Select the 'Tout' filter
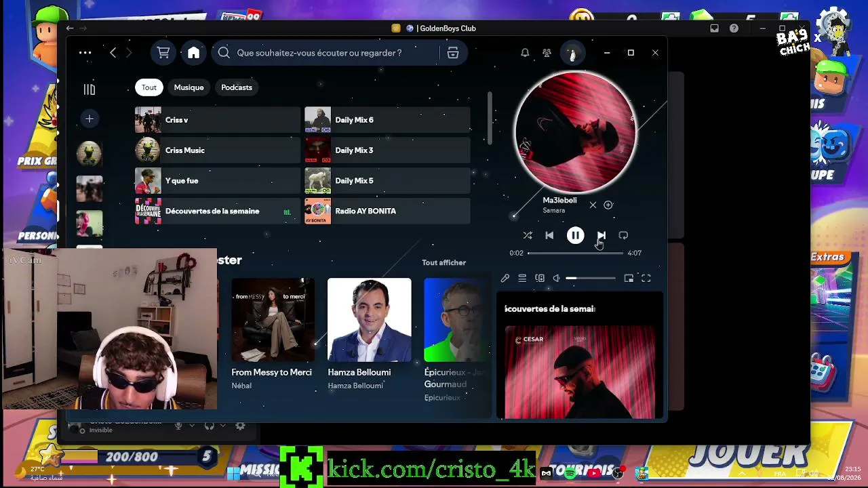This screenshot has height=488, width=868. point(149,87)
